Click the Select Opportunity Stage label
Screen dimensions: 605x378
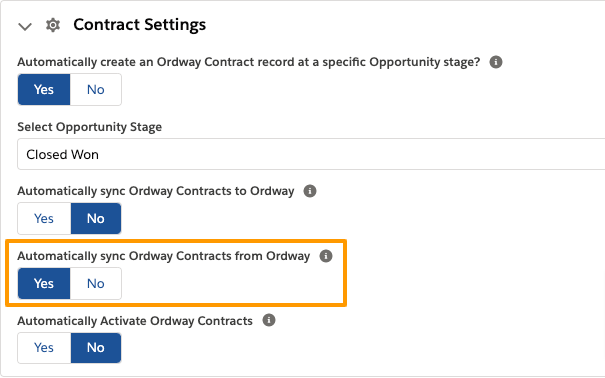(x=90, y=127)
